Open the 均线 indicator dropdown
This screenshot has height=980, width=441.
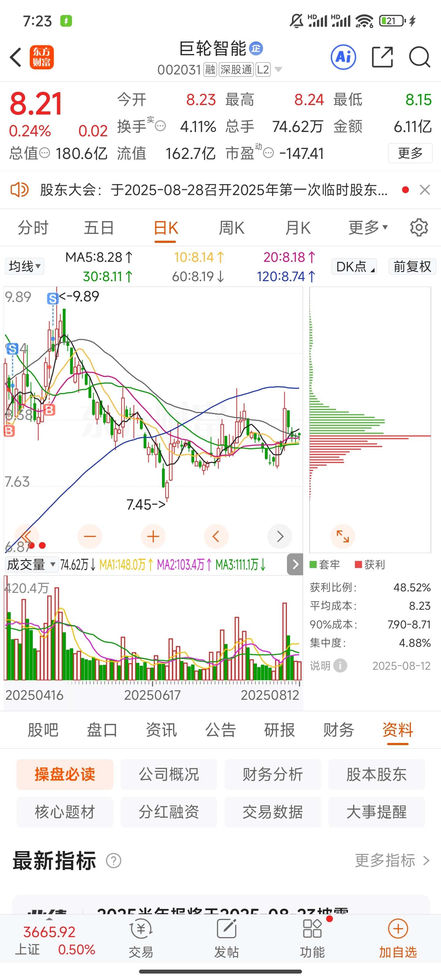pyautogui.click(x=24, y=266)
